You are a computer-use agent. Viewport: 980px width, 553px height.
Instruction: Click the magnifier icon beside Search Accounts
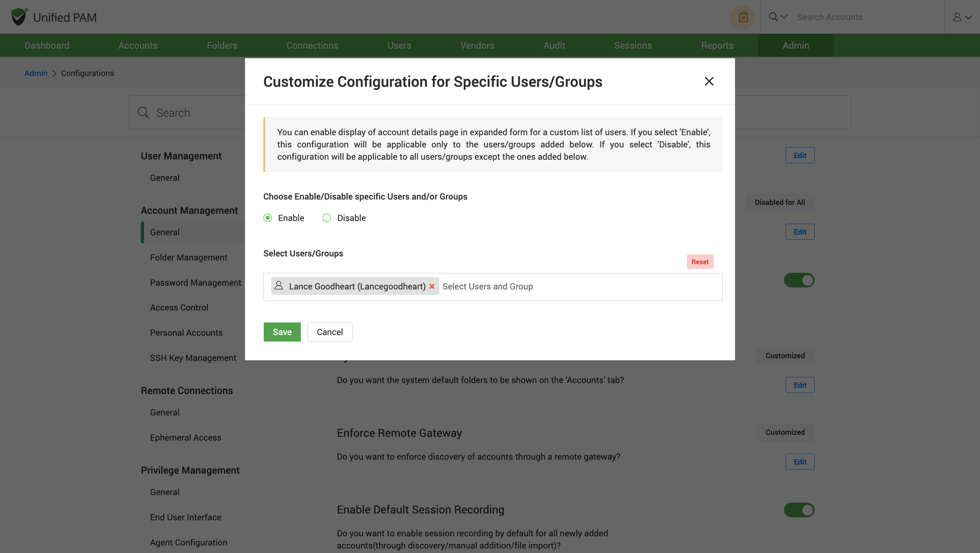click(x=773, y=17)
